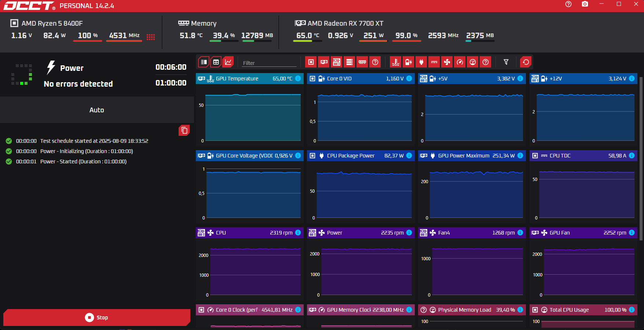Open info for the CPU fan graph
Viewport: 644px width, 330px height.
[x=298, y=233]
